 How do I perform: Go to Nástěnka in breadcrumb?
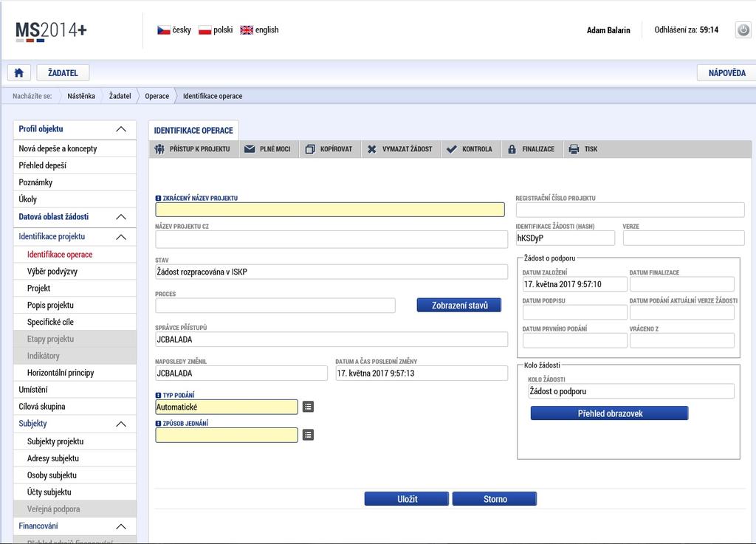[81, 96]
